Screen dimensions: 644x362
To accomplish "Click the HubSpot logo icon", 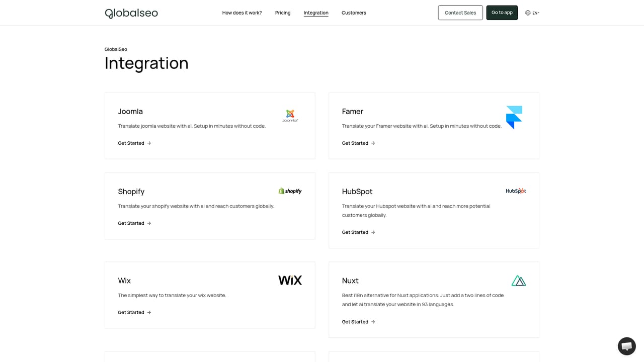I will click(516, 191).
